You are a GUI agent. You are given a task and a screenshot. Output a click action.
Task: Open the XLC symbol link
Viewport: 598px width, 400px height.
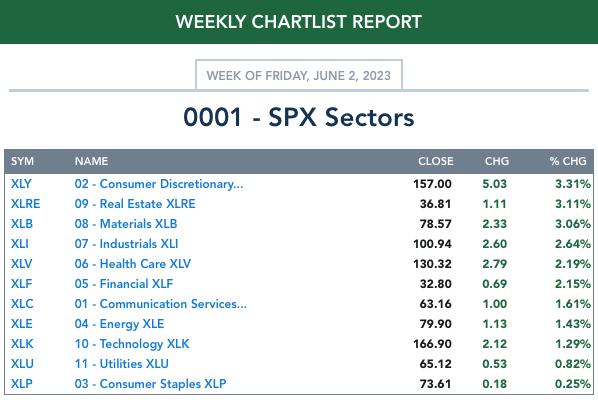coord(22,304)
